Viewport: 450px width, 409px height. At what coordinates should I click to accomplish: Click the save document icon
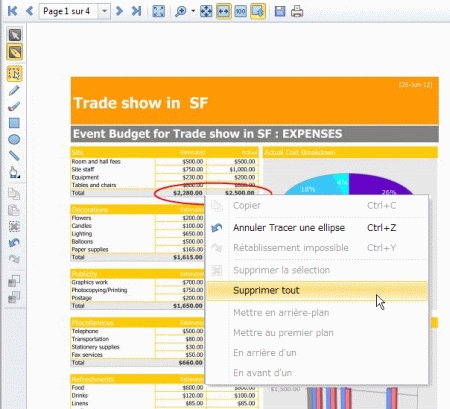(x=280, y=11)
